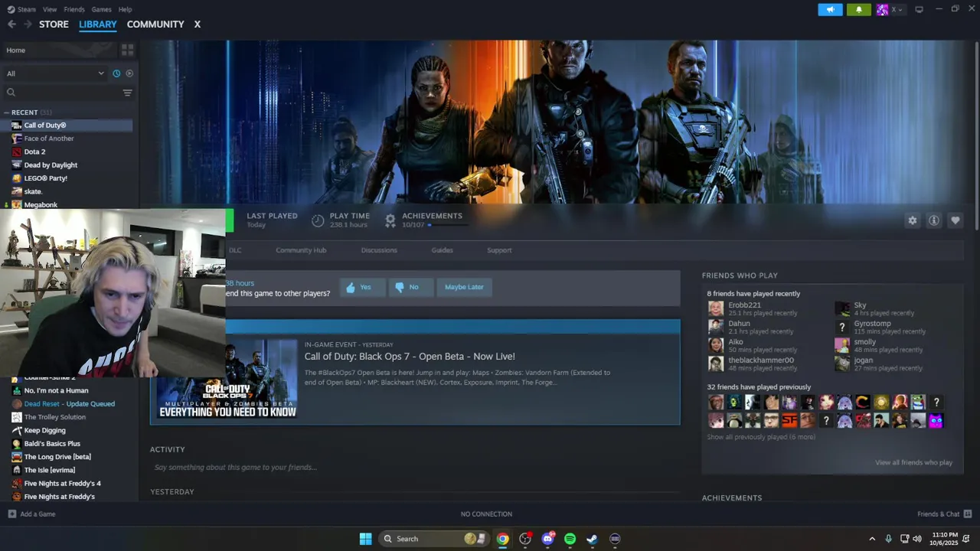Open the Games menu
980x551 pixels.
(x=101, y=9)
